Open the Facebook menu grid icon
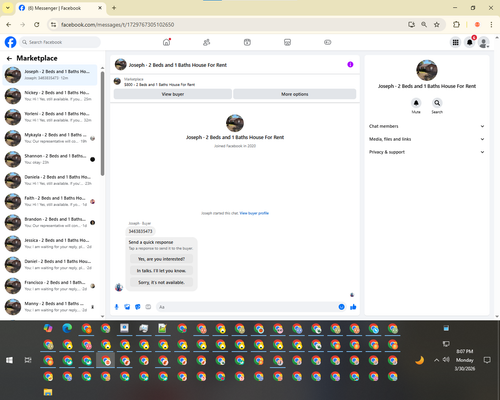Viewport: 500px width, 400px height. [455, 42]
